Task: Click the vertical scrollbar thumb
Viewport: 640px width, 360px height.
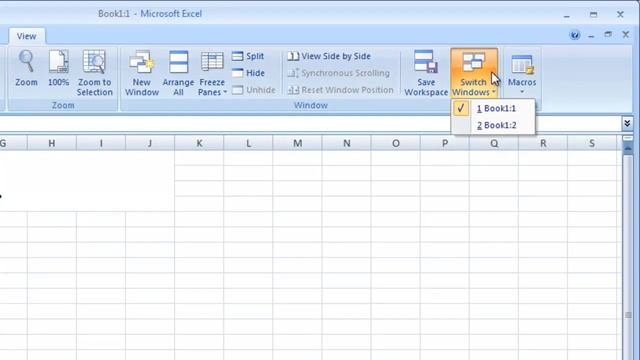Action: coord(628,315)
